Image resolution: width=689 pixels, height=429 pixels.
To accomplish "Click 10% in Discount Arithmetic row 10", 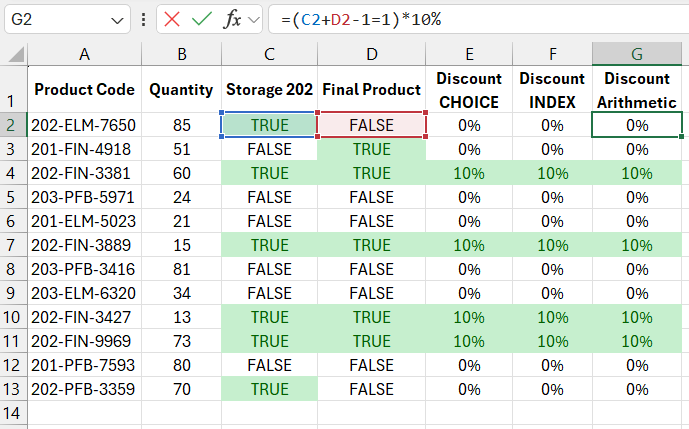I will [x=637, y=317].
